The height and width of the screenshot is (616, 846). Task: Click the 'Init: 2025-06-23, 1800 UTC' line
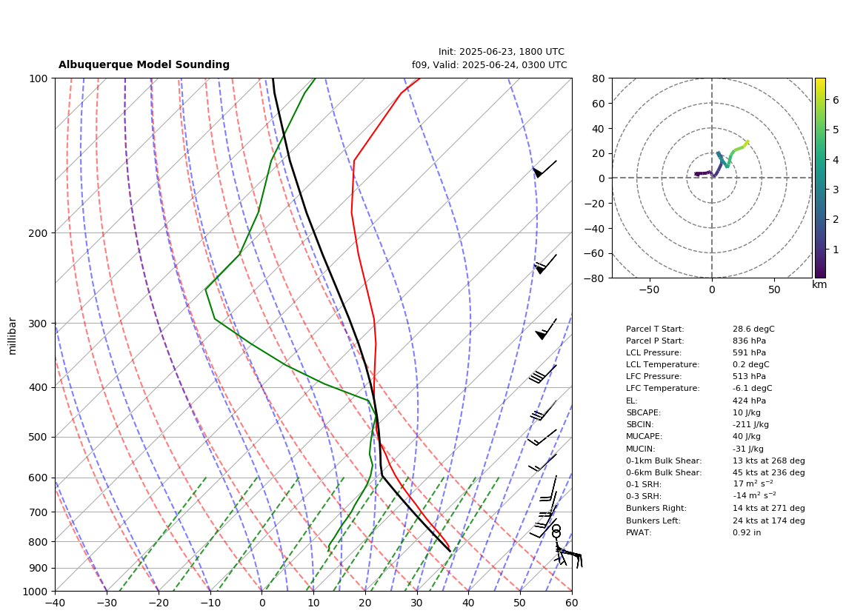click(x=502, y=52)
